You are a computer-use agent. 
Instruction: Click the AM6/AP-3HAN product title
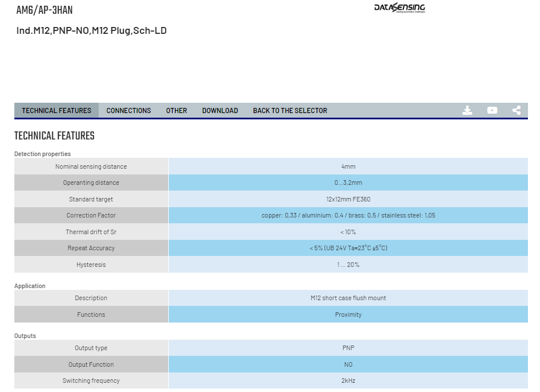(x=44, y=10)
